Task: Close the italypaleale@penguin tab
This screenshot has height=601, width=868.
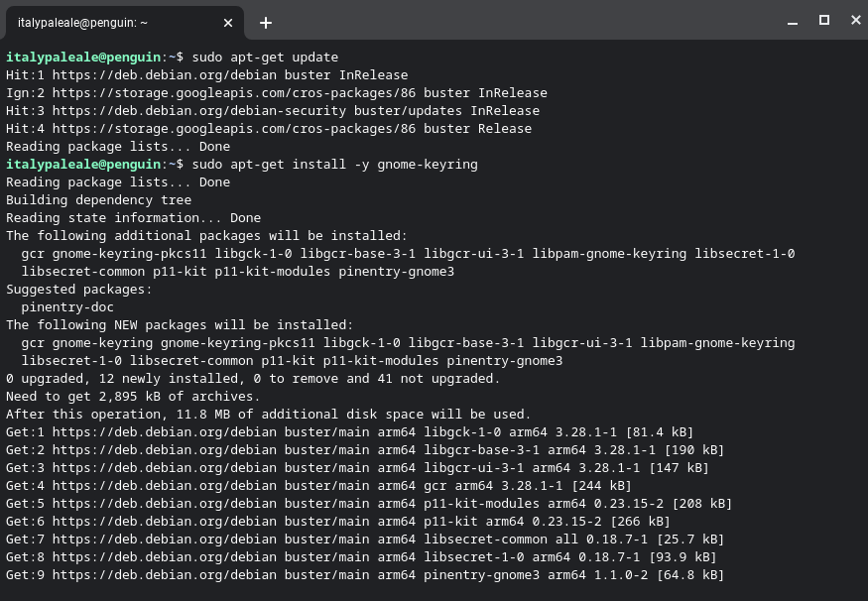Action: (227, 22)
